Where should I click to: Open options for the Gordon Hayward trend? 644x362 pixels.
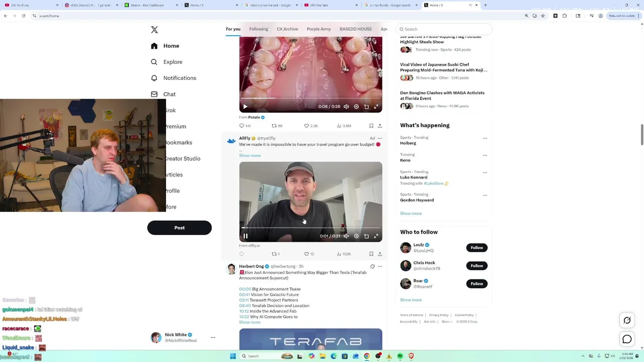pos(485,195)
